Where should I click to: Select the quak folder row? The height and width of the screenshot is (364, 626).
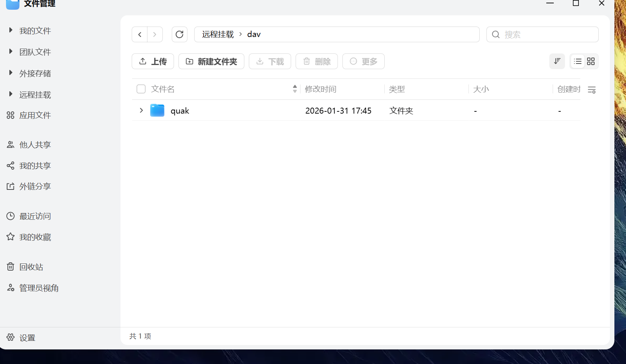pos(180,110)
